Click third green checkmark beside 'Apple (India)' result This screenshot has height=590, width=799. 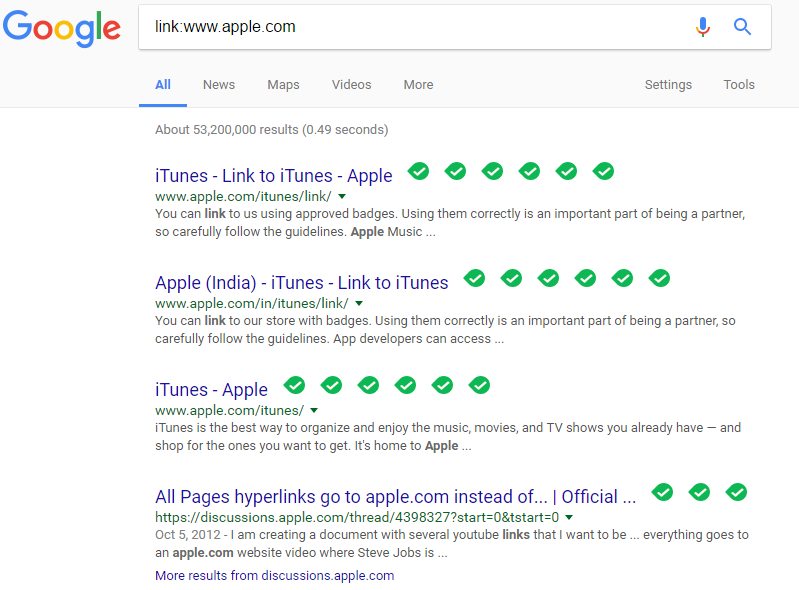pyautogui.click(x=548, y=278)
